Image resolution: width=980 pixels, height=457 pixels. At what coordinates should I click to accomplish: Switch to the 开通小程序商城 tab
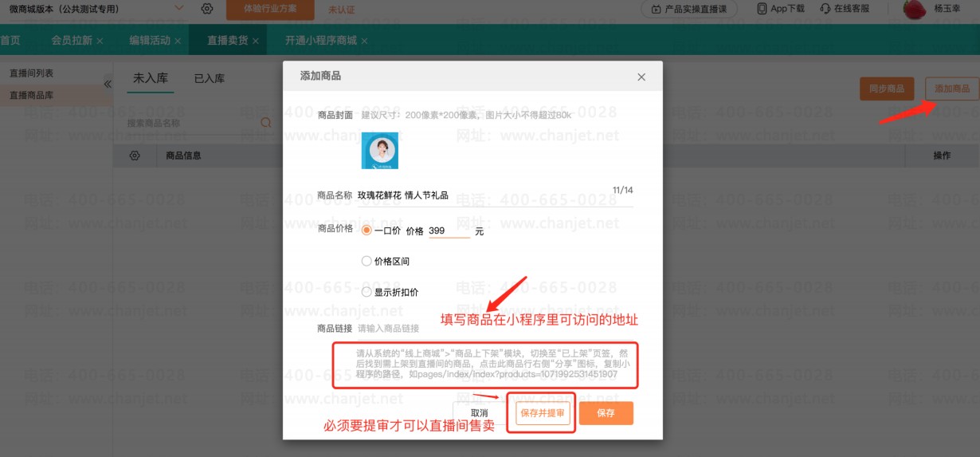[x=321, y=40]
